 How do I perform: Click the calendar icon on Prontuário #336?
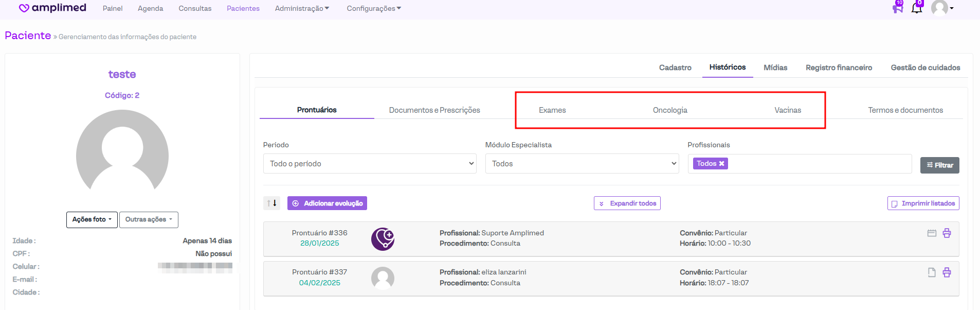click(x=932, y=233)
